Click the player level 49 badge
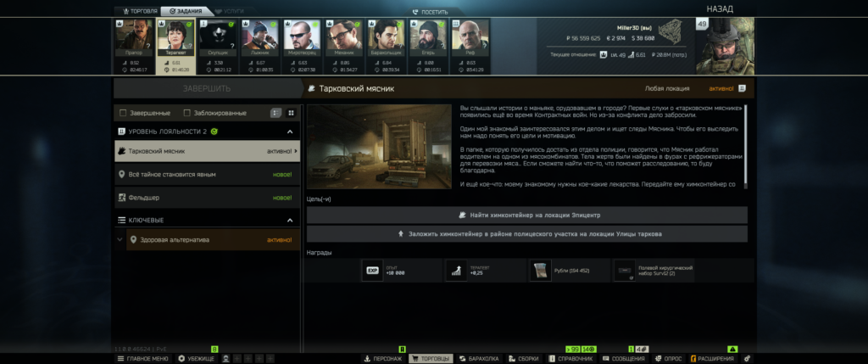Image resolution: width=868 pixels, height=364 pixels. pyautogui.click(x=703, y=23)
